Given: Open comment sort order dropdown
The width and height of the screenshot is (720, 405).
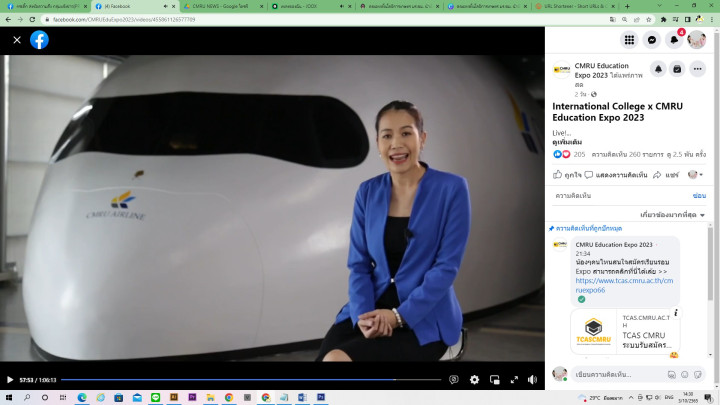Looking at the screenshot, I should click(672, 215).
